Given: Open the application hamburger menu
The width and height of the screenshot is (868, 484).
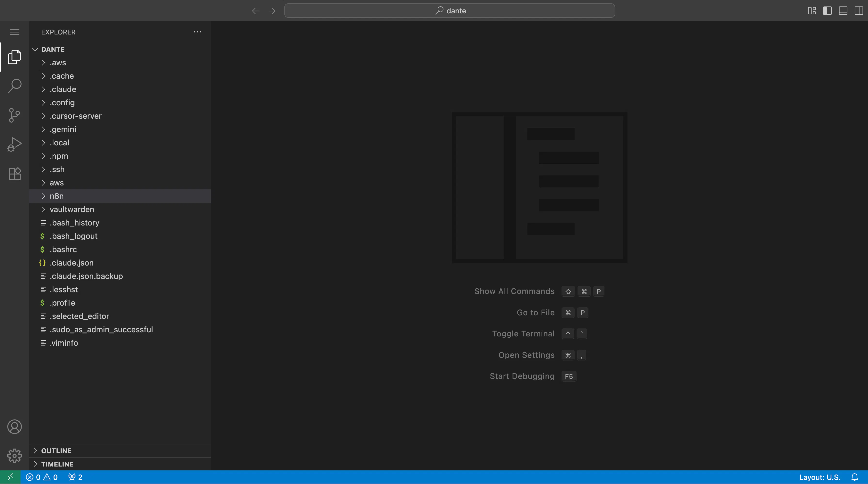Looking at the screenshot, I should [15, 32].
